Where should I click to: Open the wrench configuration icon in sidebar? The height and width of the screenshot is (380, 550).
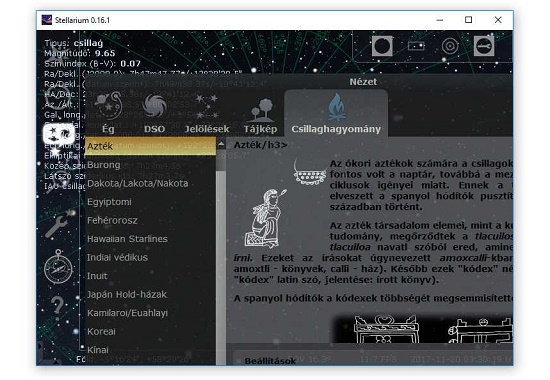59,225
